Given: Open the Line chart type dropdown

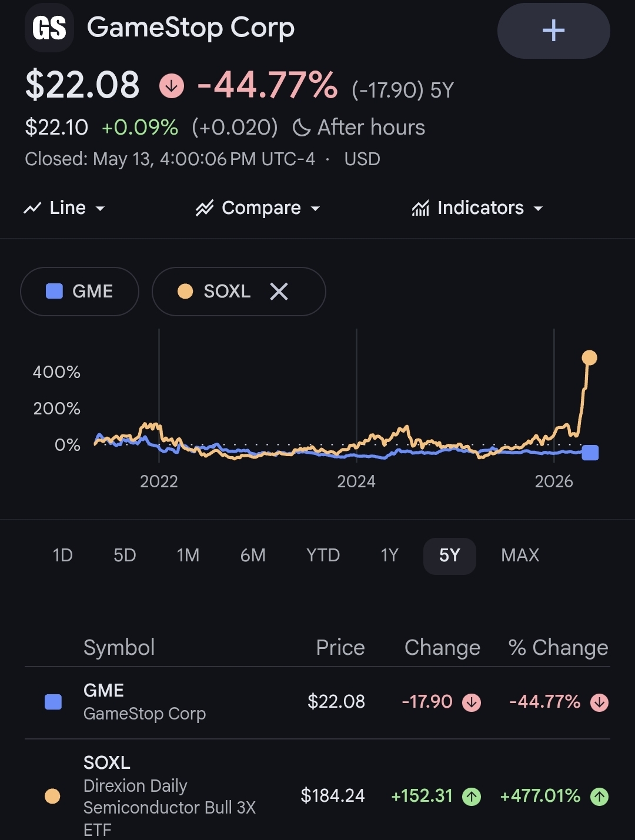Looking at the screenshot, I should (x=64, y=208).
